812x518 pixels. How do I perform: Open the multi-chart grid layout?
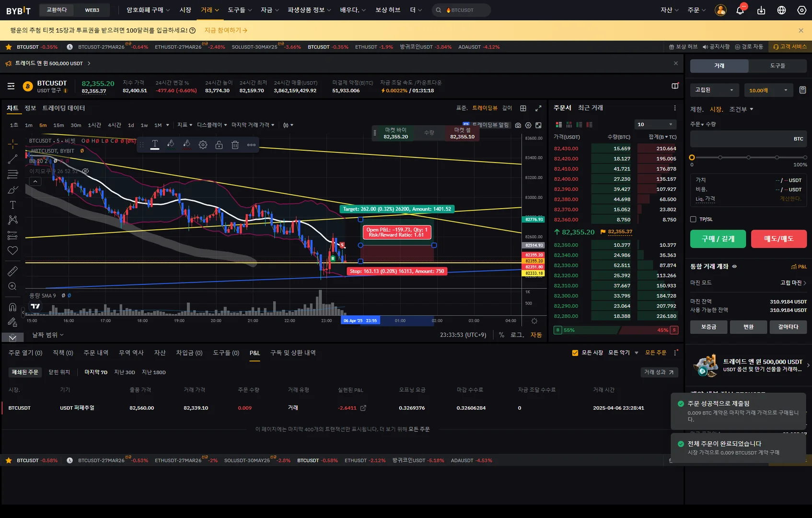[x=523, y=108]
